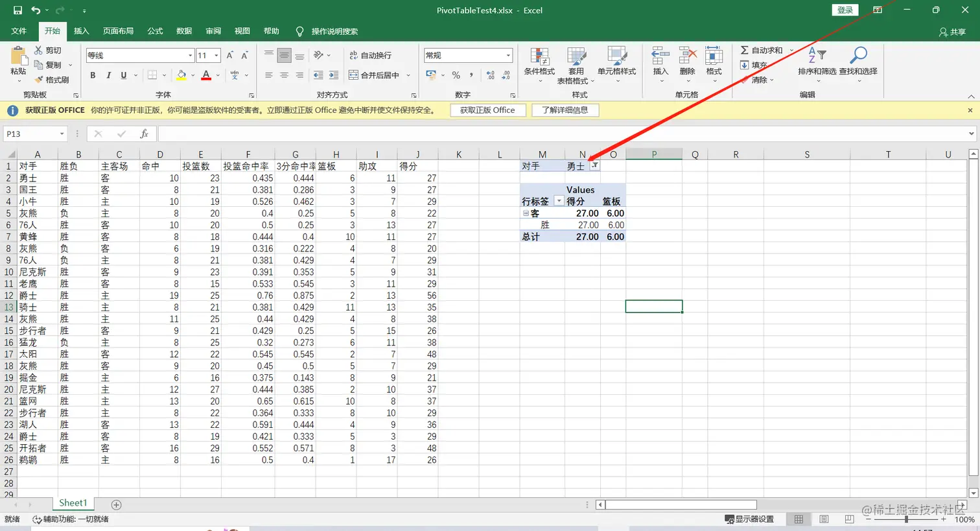The image size is (980, 531).
Task: Click the increase indent icon
Action: point(334,75)
